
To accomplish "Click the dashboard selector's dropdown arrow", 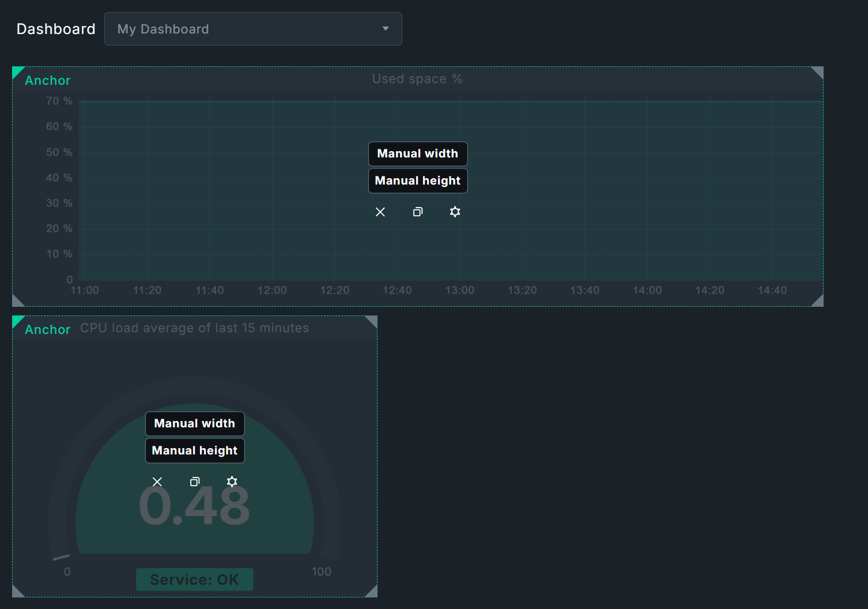I will click(385, 28).
